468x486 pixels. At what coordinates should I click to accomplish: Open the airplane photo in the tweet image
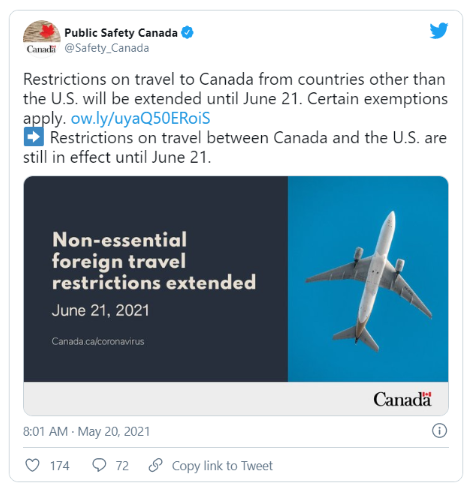click(x=368, y=279)
